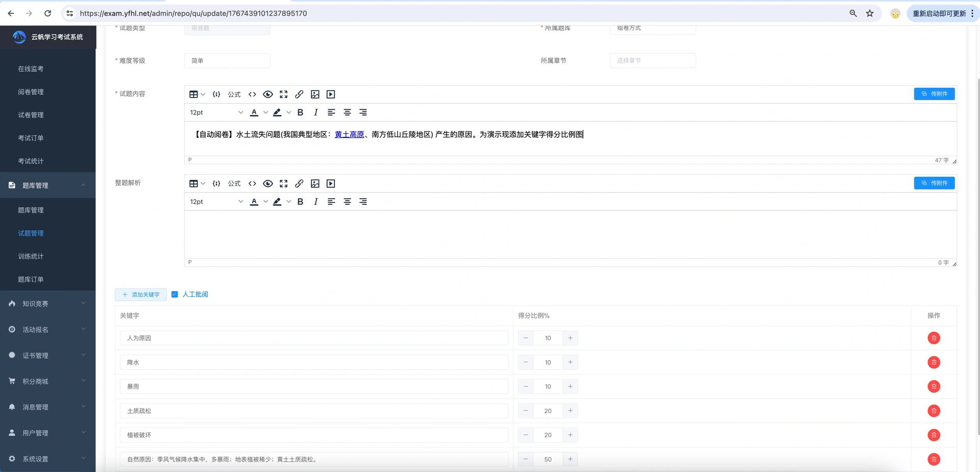The height and width of the screenshot is (472, 980).
Task: Bookmark this page with the star icon
Action: point(870,13)
